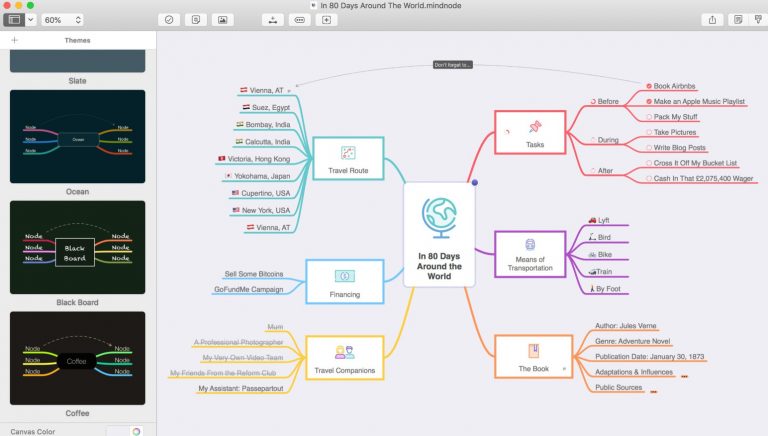Toggle the sidebar panel button
Screen dimensions: 768x436
tap(14, 20)
